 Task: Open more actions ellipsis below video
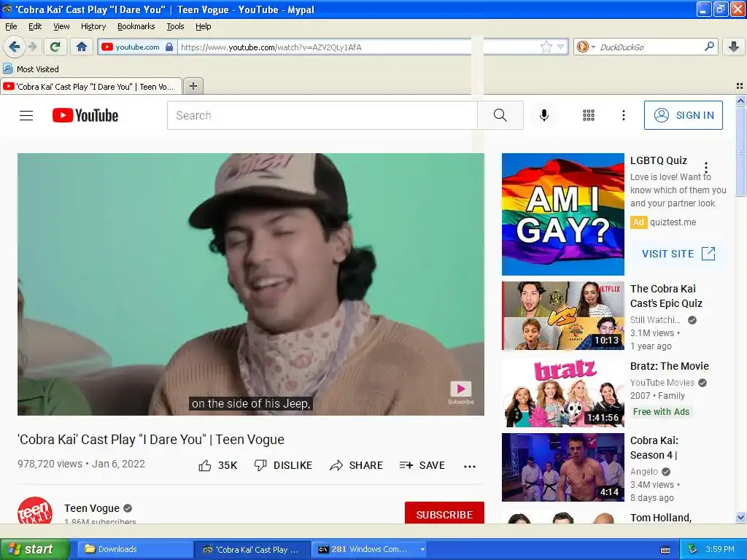[470, 466]
